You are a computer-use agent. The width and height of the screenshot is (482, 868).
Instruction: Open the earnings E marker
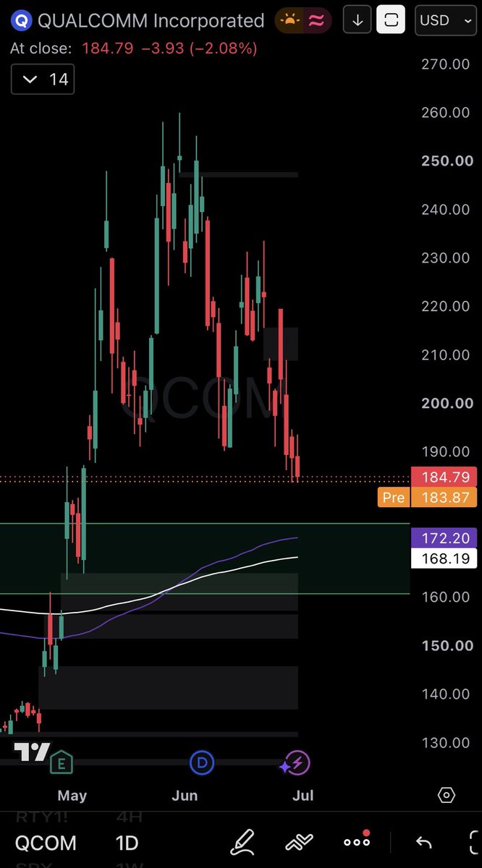(61, 762)
